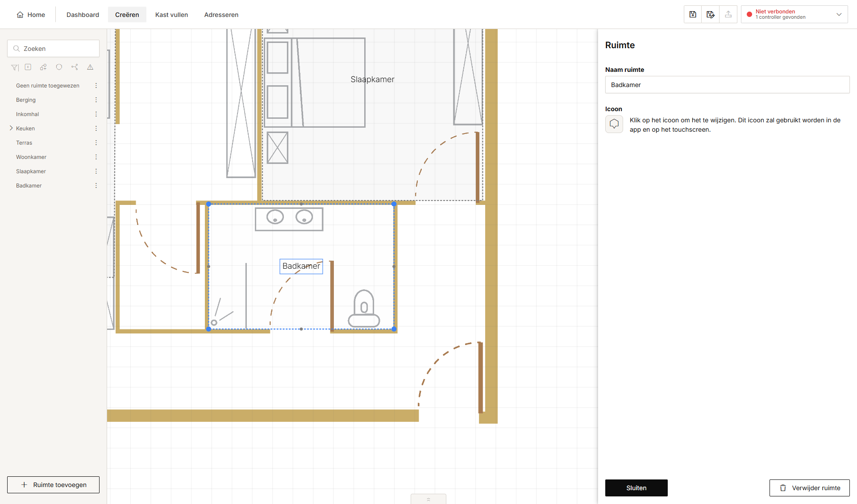This screenshot has height=504, width=857.
Task: Select Geen ruimte toegewezen list item
Action: click(x=48, y=86)
